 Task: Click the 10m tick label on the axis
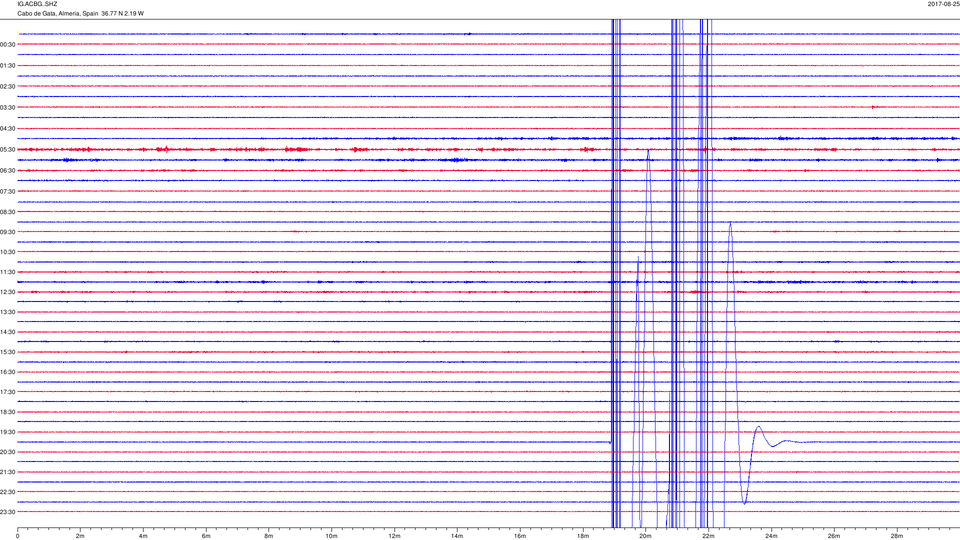pos(331,536)
